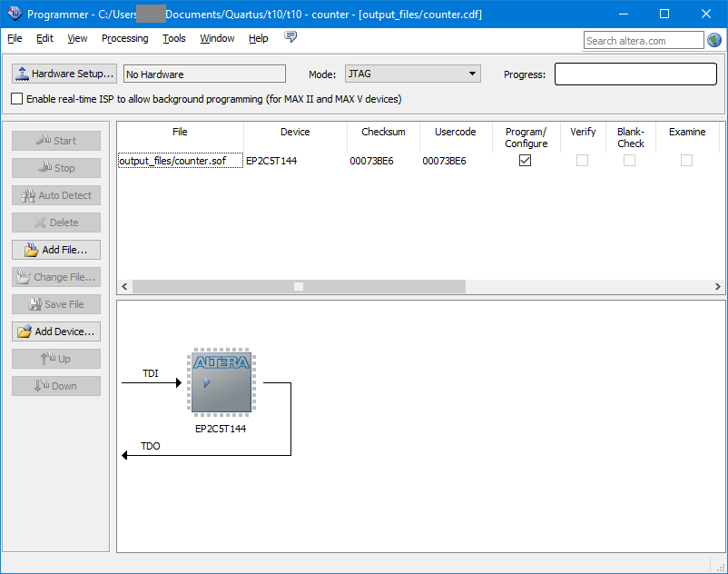Click the Search altera.com field
This screenshot has height=574, width=728.
point(644,40)
